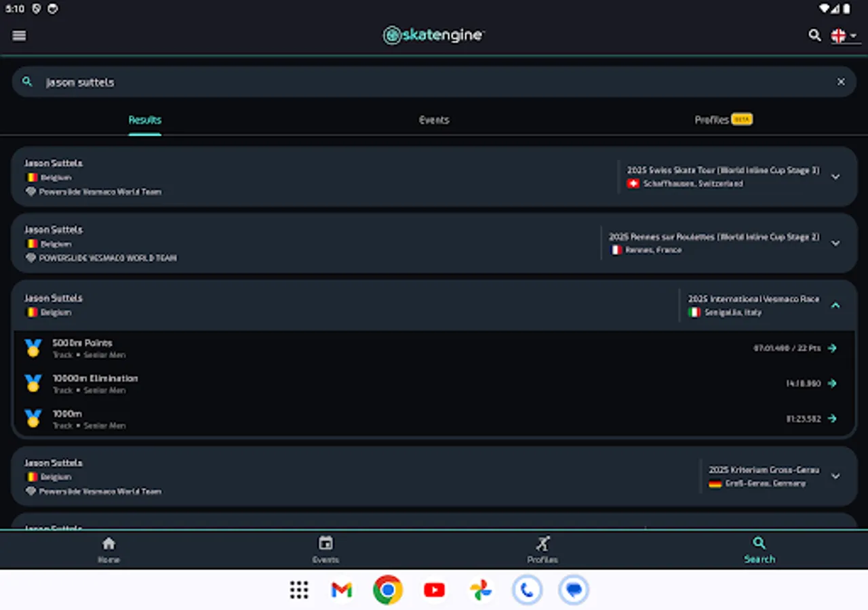Collapse the 2025 International Vesmaco Race results

835,305
